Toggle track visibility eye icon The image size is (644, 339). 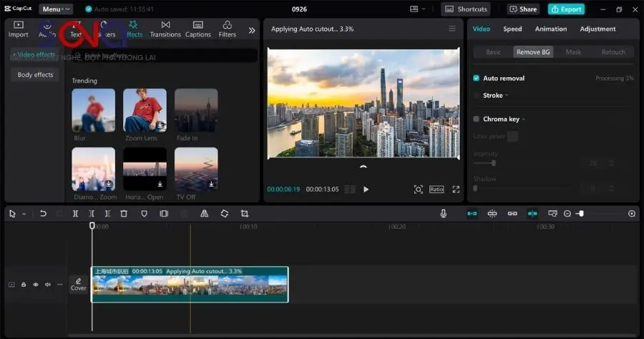click(36, 285)
